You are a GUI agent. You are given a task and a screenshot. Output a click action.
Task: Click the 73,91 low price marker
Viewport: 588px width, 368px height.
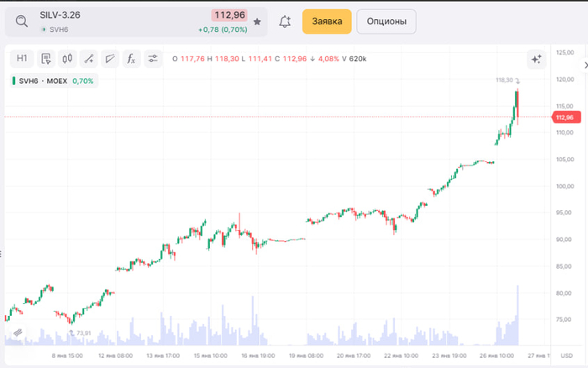[x=82, y=334]
